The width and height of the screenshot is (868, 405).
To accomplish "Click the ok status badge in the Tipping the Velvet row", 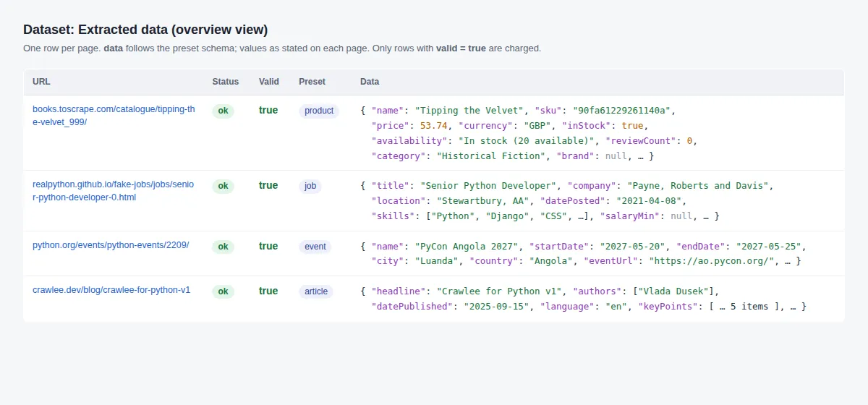I will click(223, 111).
